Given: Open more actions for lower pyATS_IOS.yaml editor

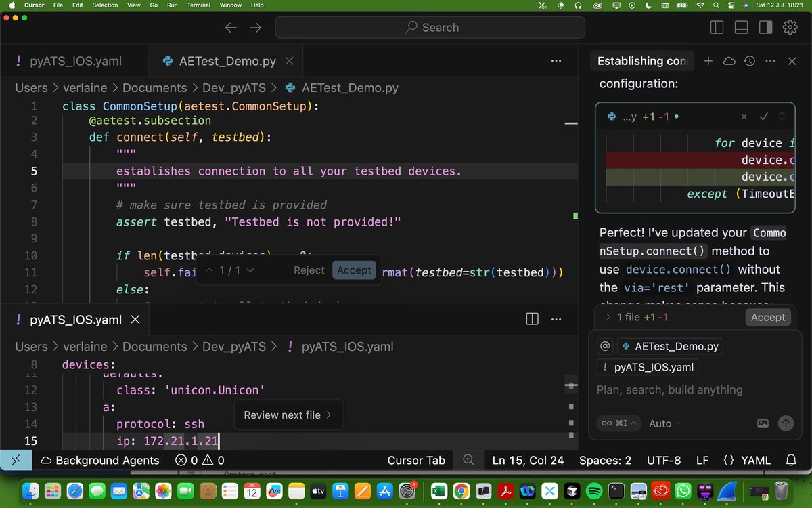Looking at the screenshot, I should (x=556, y=319).
